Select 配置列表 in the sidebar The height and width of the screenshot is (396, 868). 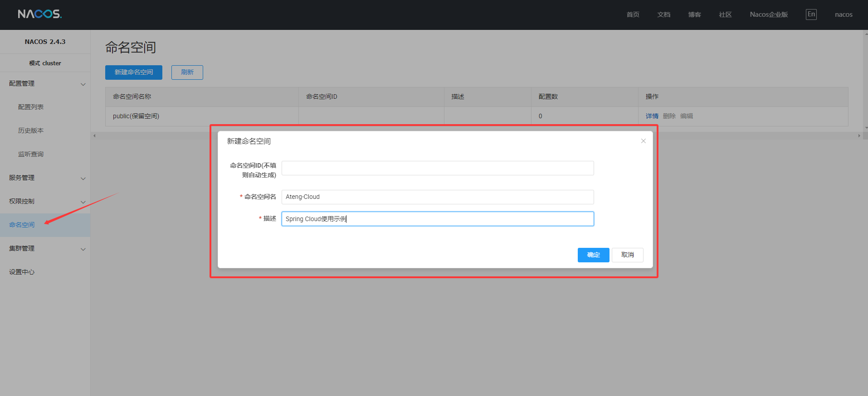[31, 107]
